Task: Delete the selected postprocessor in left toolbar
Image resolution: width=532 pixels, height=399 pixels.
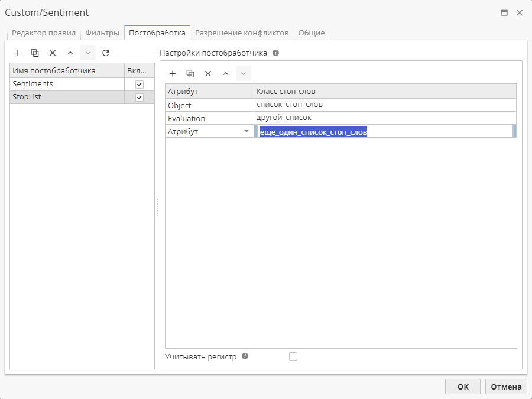Action: click(x=53, y=53)
